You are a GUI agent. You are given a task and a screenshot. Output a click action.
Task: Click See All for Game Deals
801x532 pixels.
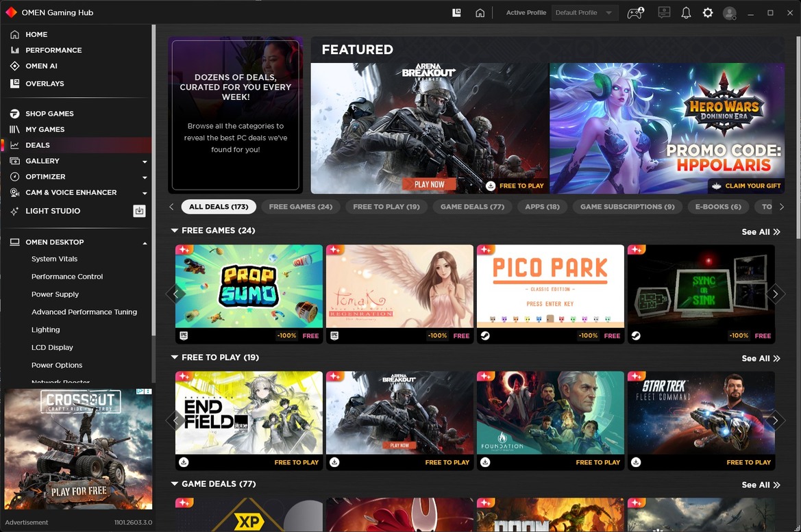coord(761,485)
